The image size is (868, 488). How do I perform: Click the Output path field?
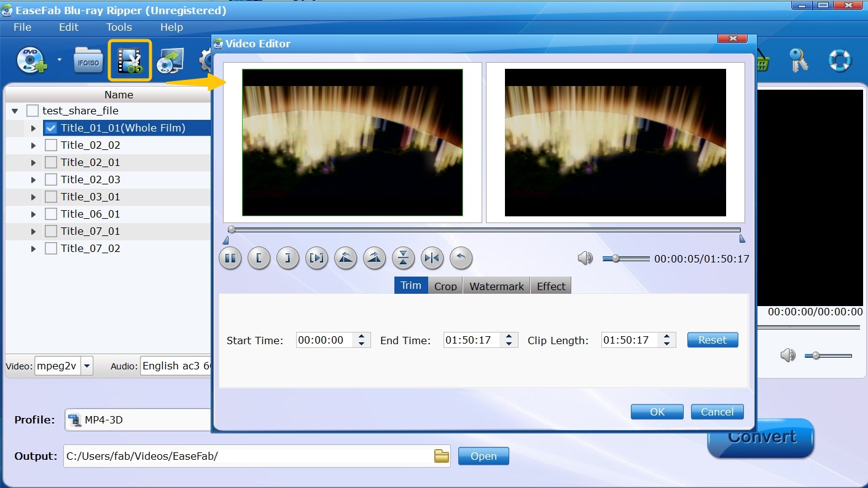tap(249, 456)
